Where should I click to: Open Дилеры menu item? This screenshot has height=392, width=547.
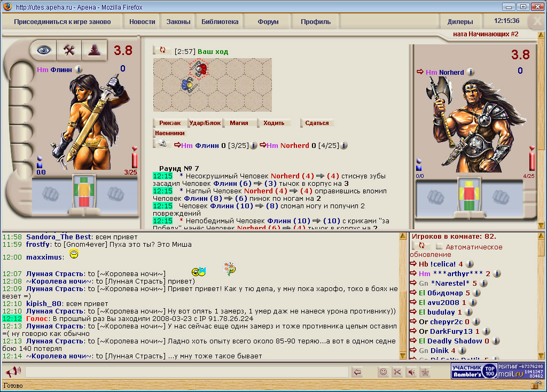[460, 21]
